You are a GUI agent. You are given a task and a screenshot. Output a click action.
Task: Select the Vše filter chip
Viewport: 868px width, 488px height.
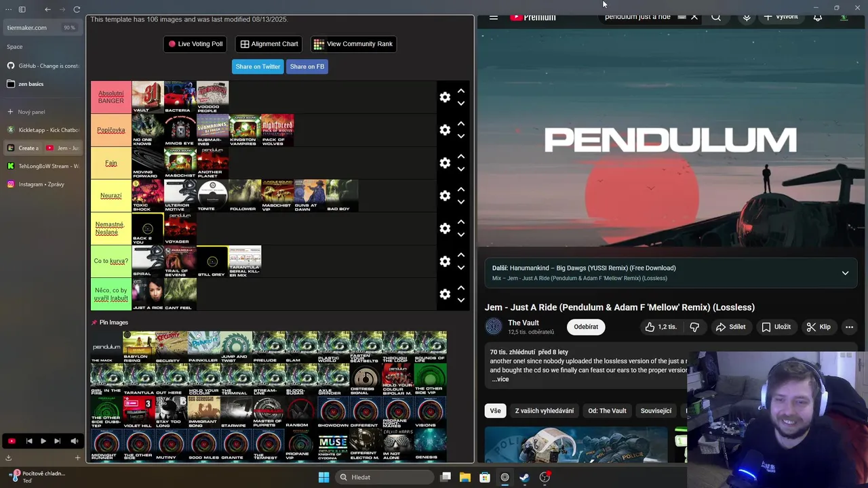pyautogui.click(x=496, y=411)
